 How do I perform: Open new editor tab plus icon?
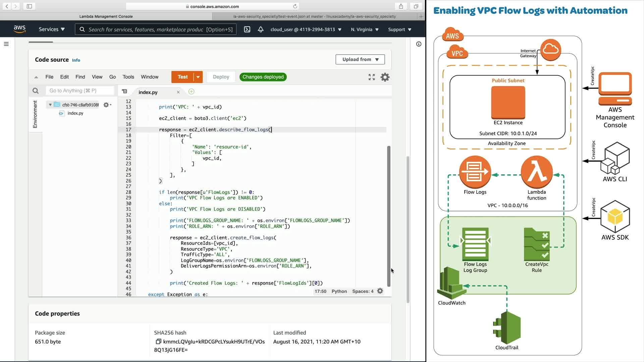[x=191, y=92]
